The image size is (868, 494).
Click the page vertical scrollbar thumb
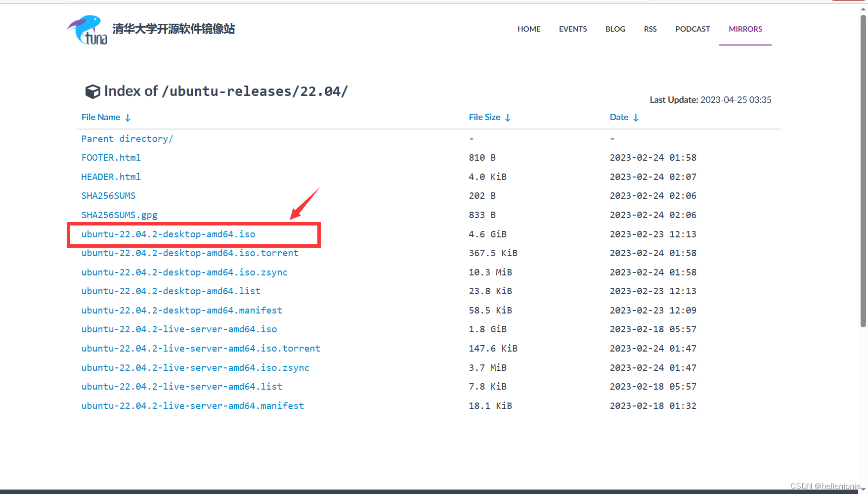coord(863,171)
